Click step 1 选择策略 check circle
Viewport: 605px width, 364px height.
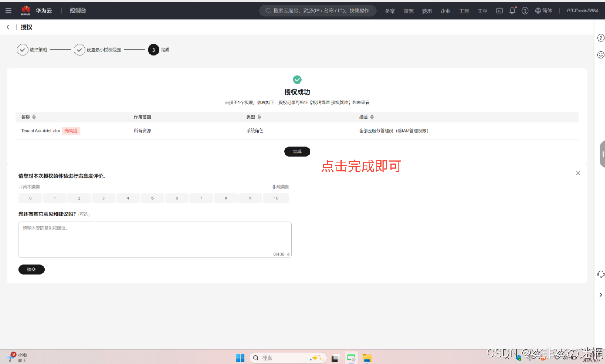pos(22,50)
